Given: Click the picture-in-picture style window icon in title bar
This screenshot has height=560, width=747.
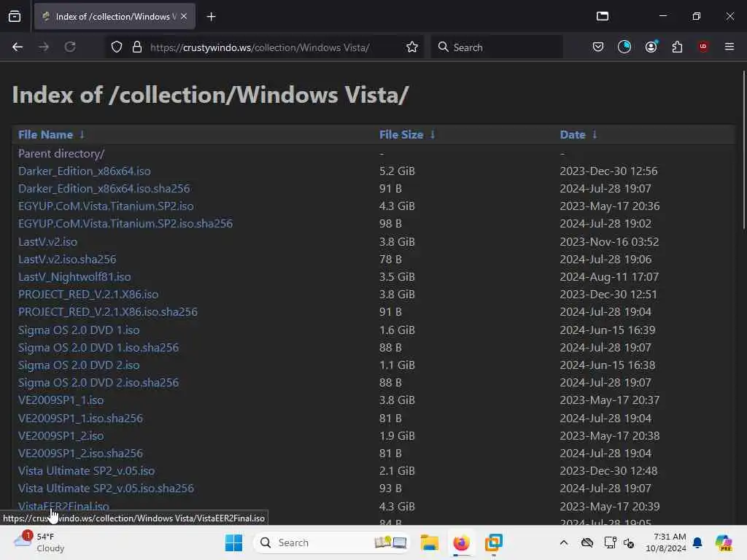Looking at the screenshot, I should point(602,16).
